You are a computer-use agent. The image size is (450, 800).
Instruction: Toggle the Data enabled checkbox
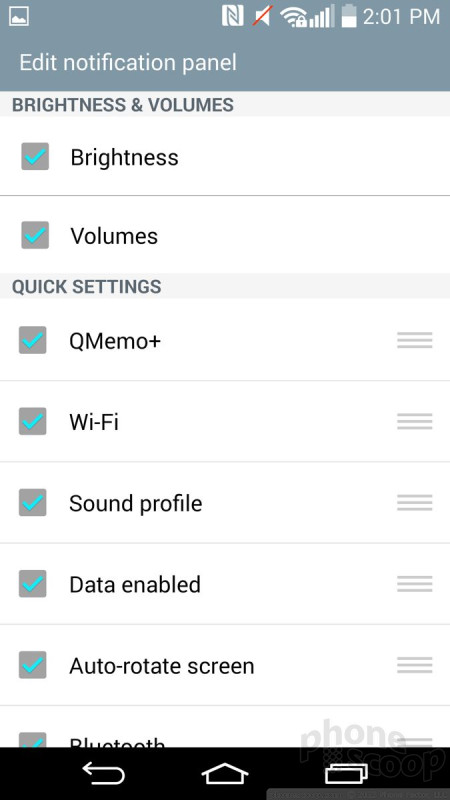click(33, 584)
